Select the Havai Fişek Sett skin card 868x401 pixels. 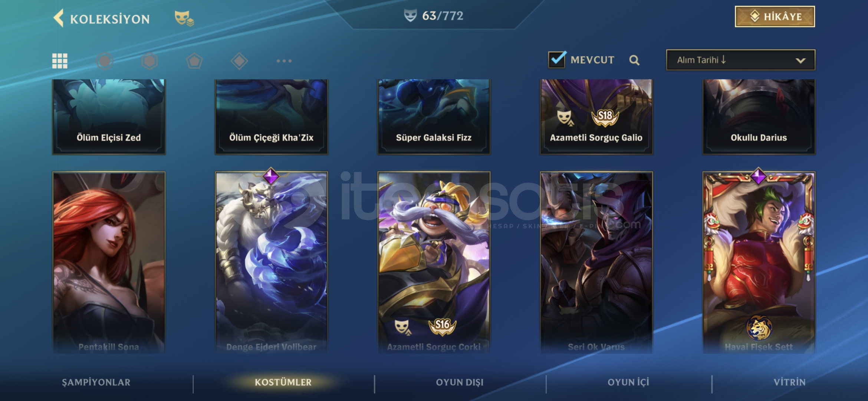pyautogui.click(x=759, y=263)
